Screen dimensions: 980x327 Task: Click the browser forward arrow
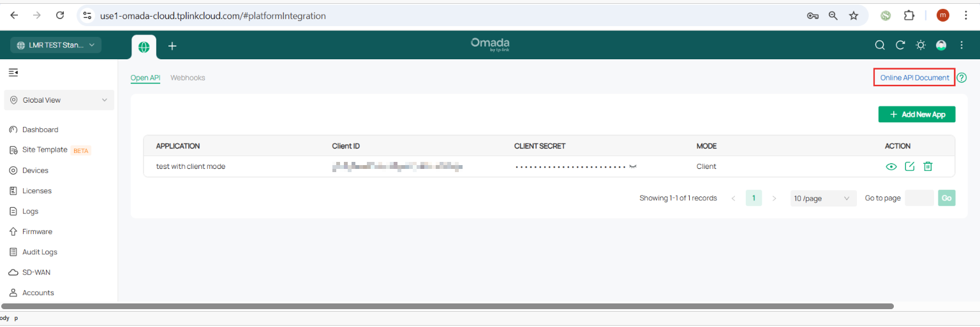37,15
